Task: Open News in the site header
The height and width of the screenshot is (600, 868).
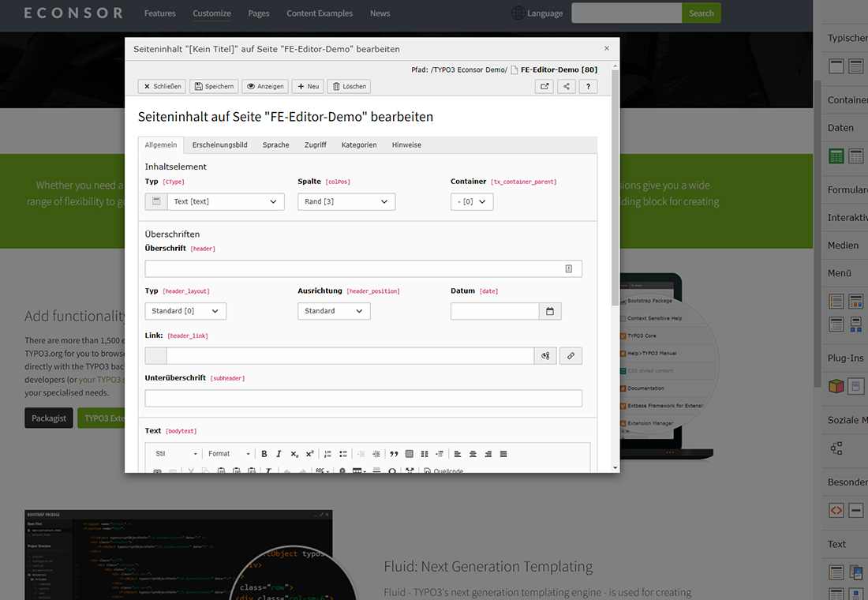Action: point(380,13)
